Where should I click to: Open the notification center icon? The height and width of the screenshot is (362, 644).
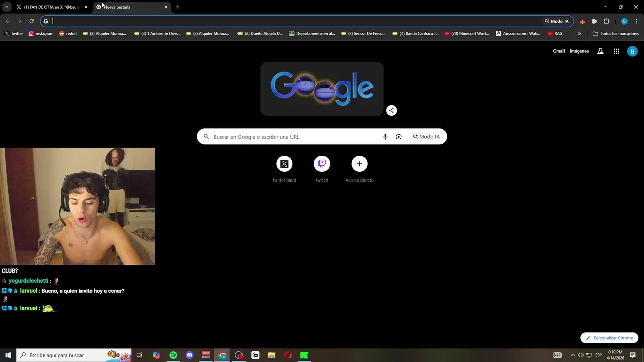click(x=633, y=355)
